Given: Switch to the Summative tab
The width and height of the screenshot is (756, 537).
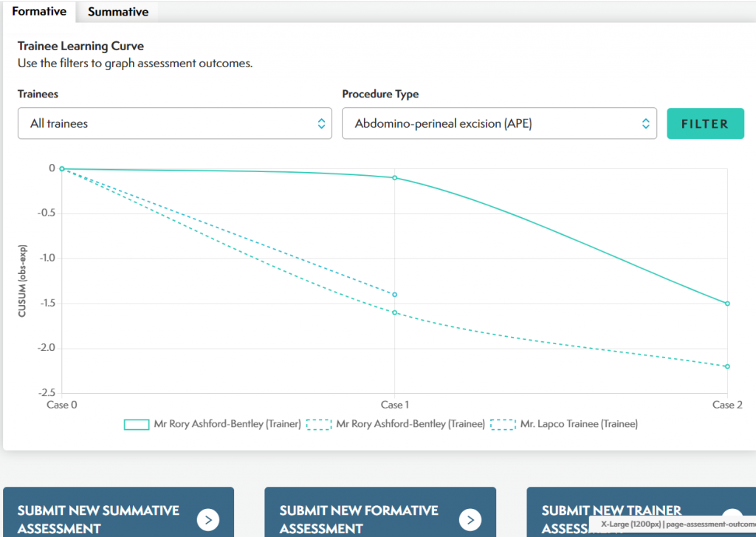Looking at the screenshot, I should (118, 12).
